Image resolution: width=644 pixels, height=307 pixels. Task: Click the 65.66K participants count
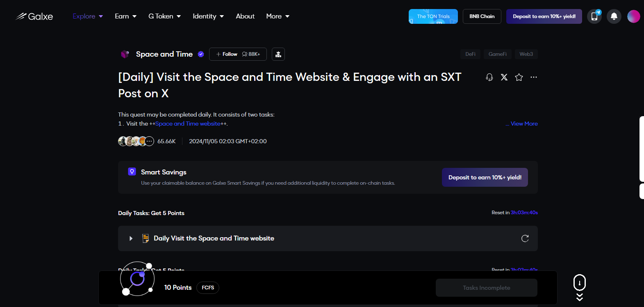point(166,141)
